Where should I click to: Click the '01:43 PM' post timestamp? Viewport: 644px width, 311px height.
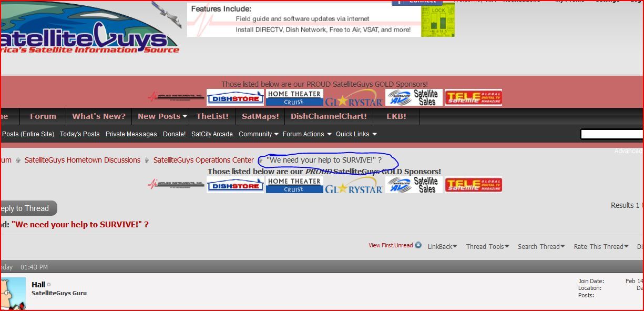pyautogui.click(x=34, y=267)
